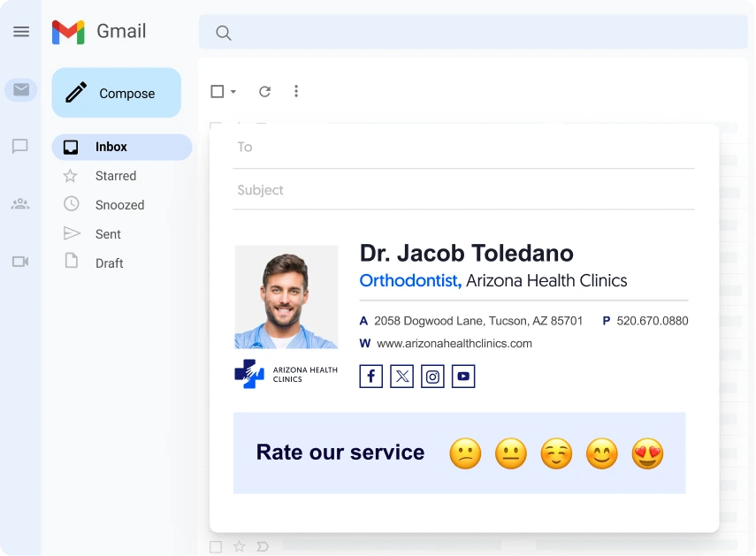This screenshot has width=756, height=556.
Task: Open the YouTube icon in signature
Action: [463, 377]
